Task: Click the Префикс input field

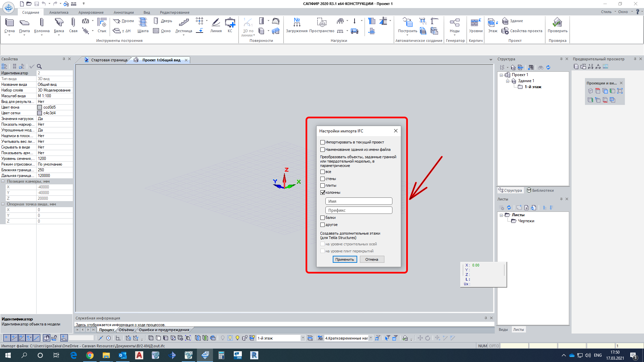Action: click(x=358, y=210)
